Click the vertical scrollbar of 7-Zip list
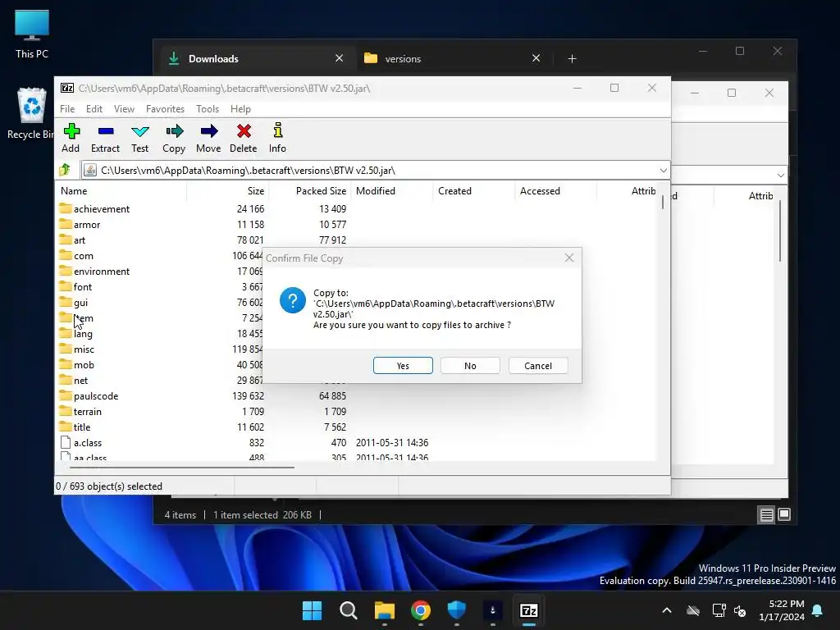Screen dimensions: 840x630 (663, 202)
